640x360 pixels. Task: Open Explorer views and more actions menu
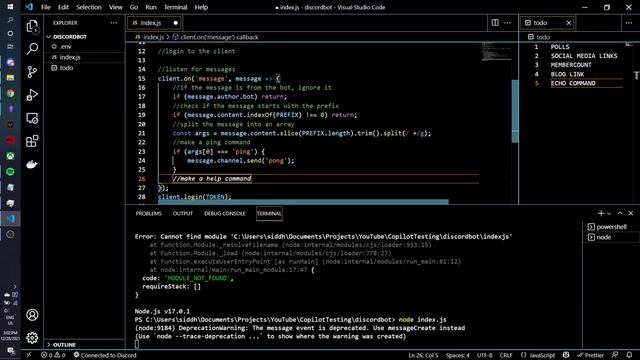[113, 23]
